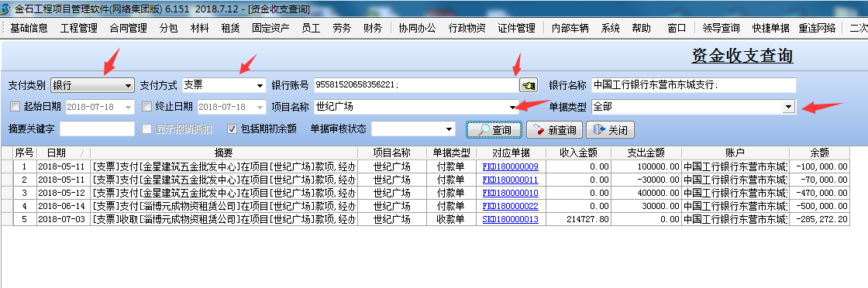Click balance cell -285,272.20
This screenshot has height=288, width=868.
(x=820, y=219)
